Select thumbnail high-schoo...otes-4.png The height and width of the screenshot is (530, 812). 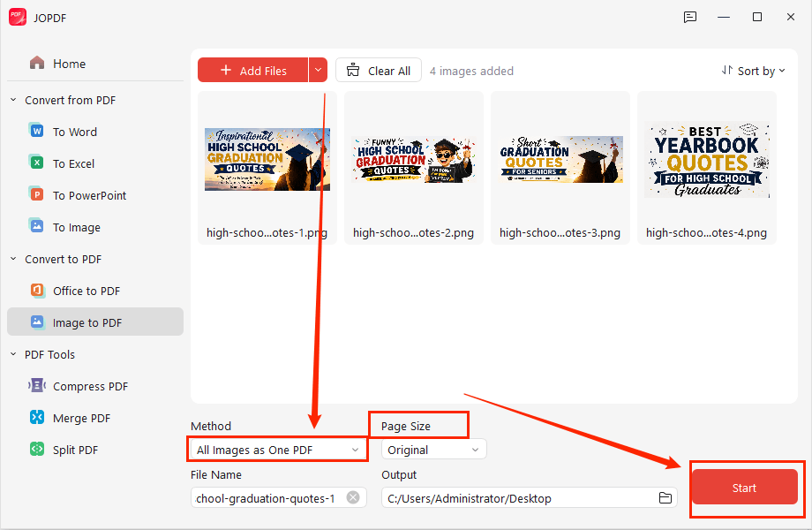click(x=707, y=168)
